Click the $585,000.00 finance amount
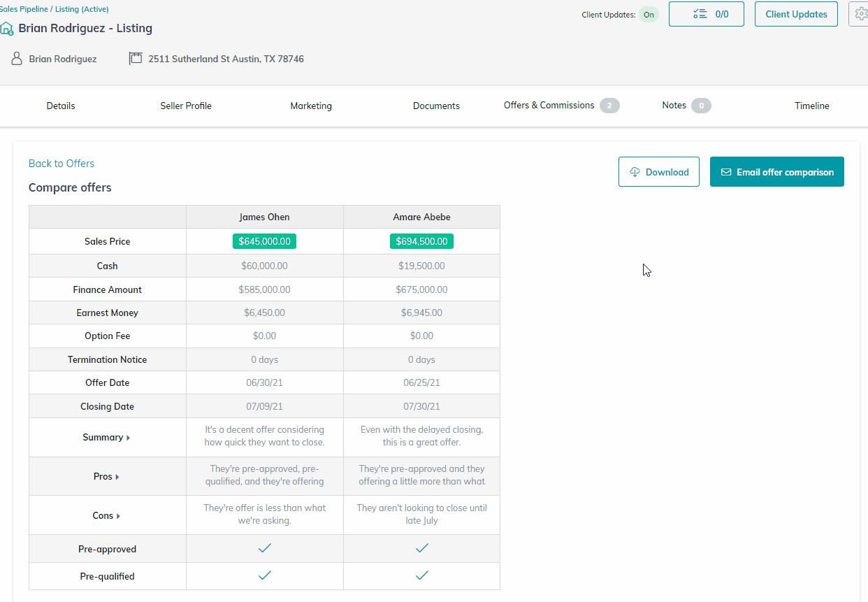The width and height of the screenshot is (868, 602). tap(265, 289)
